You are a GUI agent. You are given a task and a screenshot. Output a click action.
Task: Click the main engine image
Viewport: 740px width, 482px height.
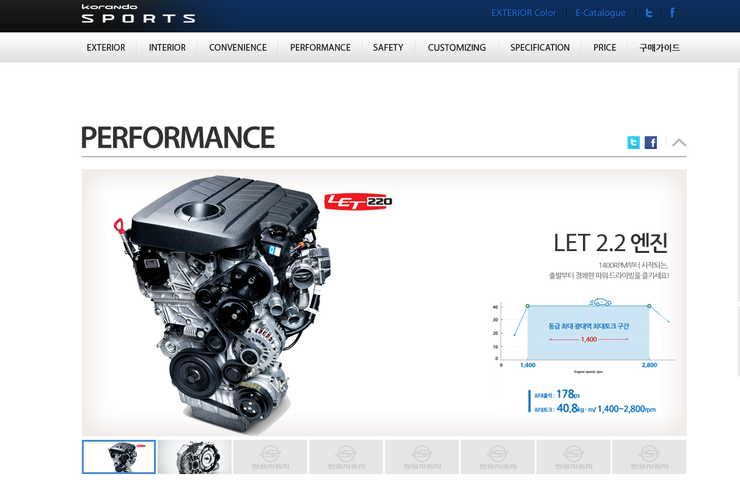pyautogui.click(x=223, y=303)
